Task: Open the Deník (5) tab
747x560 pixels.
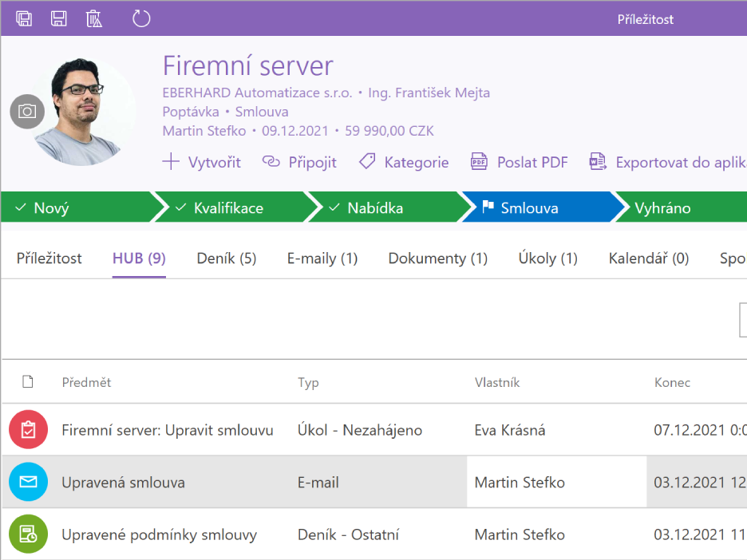Action: (x=227, y=258)
